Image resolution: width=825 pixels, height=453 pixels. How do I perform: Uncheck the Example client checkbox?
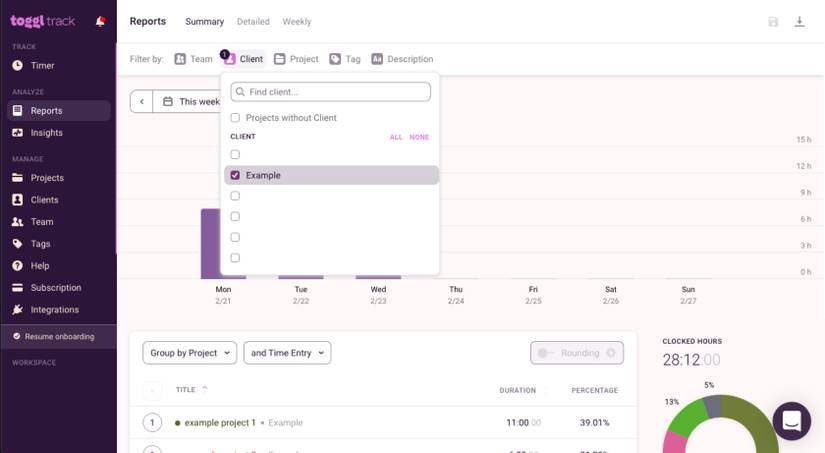coord(235,175)
